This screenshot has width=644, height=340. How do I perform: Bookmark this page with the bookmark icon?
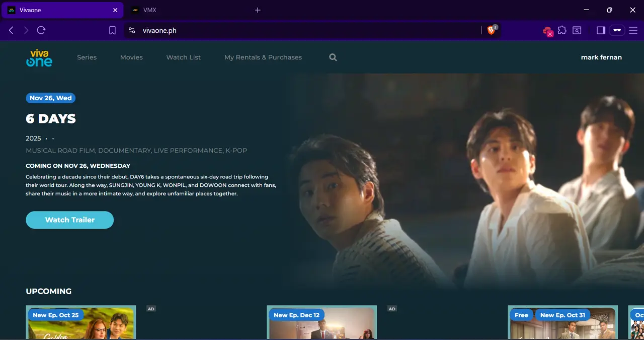(x=112, y=30)
